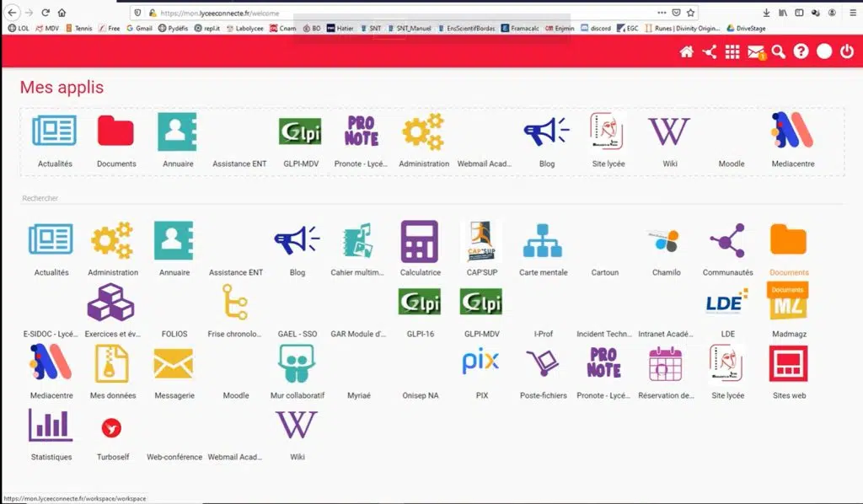This screenshot has height=504, width=863.
Task: Open the discord bookmark
Action: coord(596,28)
